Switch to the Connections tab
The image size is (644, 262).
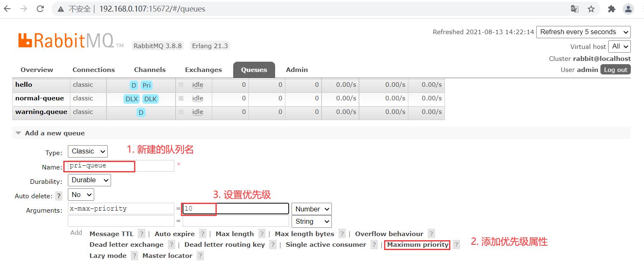coord(94,70)
